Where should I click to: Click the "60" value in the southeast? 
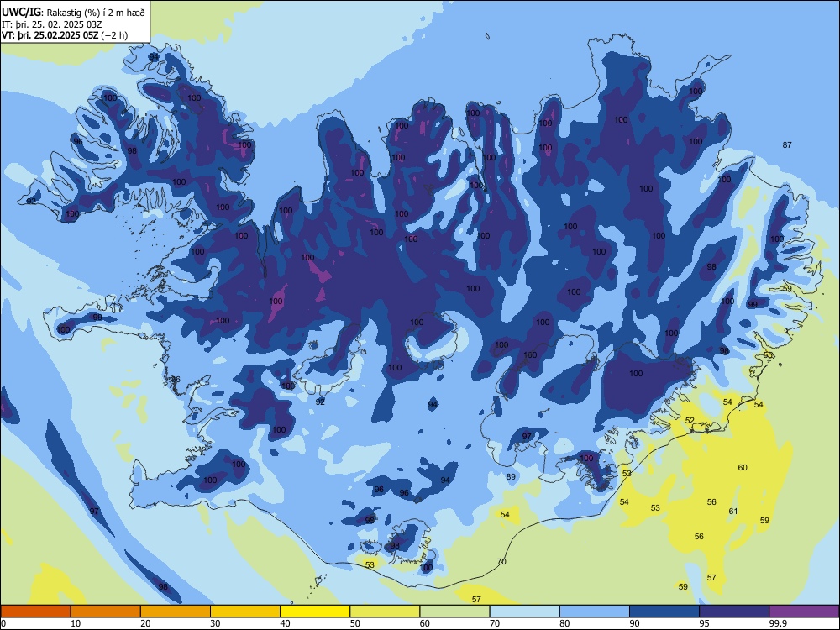[x=743, y=467]
